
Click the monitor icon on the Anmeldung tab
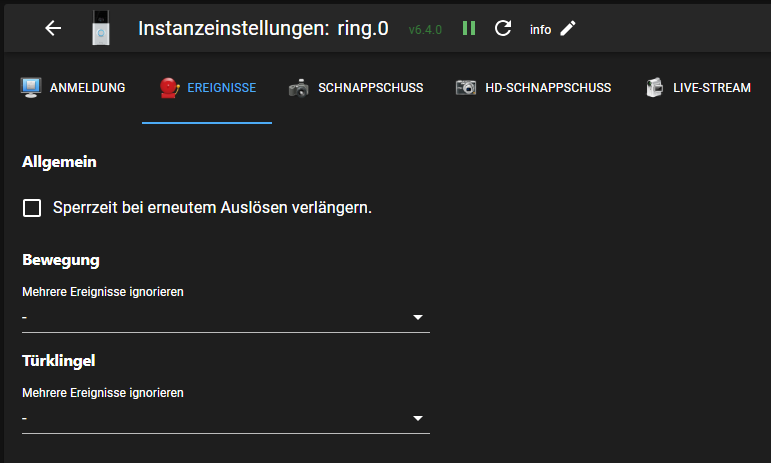pos(31,87)
